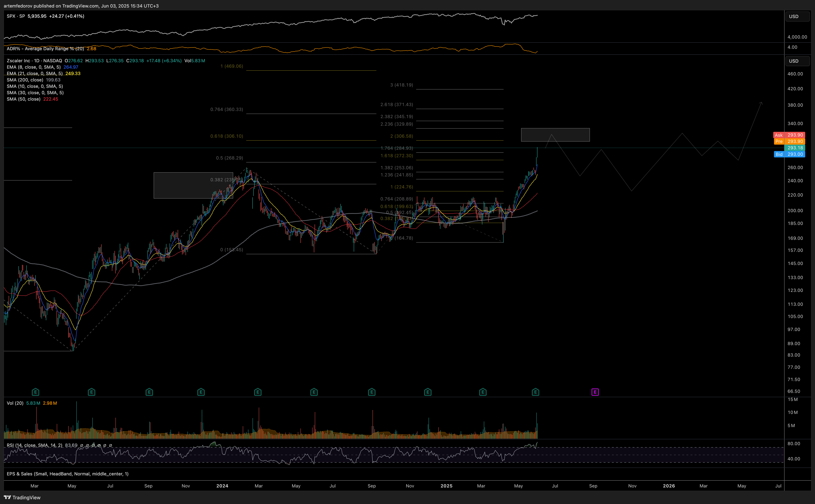Screen dimensions: 815x504
Task: Click the Fibonacci label 0.764 (360.33)
Action: coord(227,109)
